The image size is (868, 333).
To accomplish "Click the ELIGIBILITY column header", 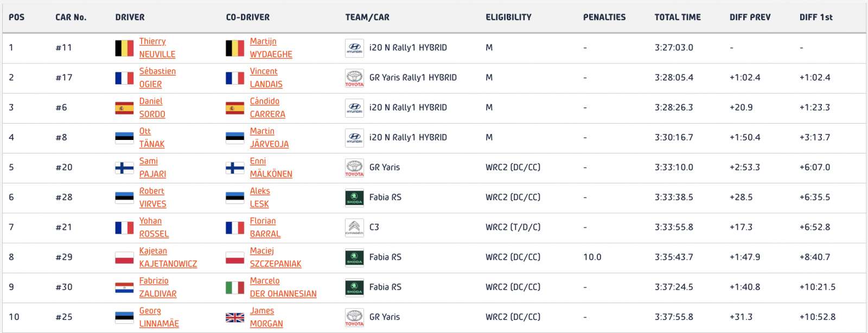I will tap(508, 17).
